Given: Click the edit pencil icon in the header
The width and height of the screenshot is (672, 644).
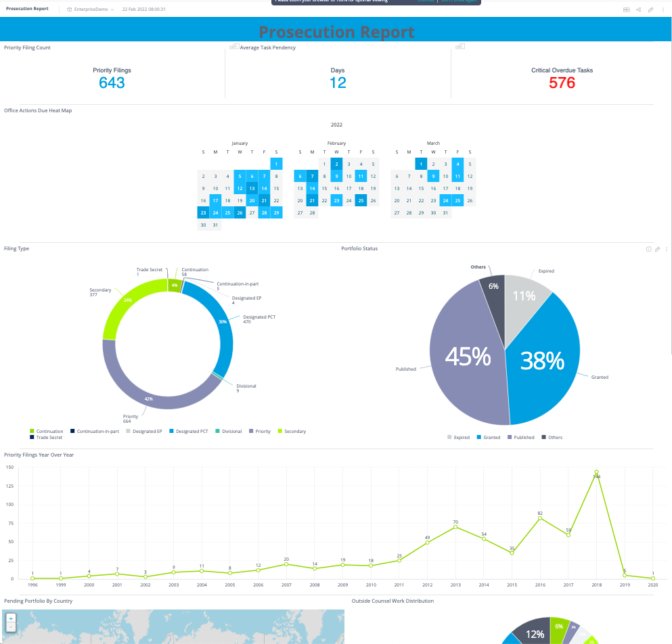Looking at the screenshot, I should point(650,9).
